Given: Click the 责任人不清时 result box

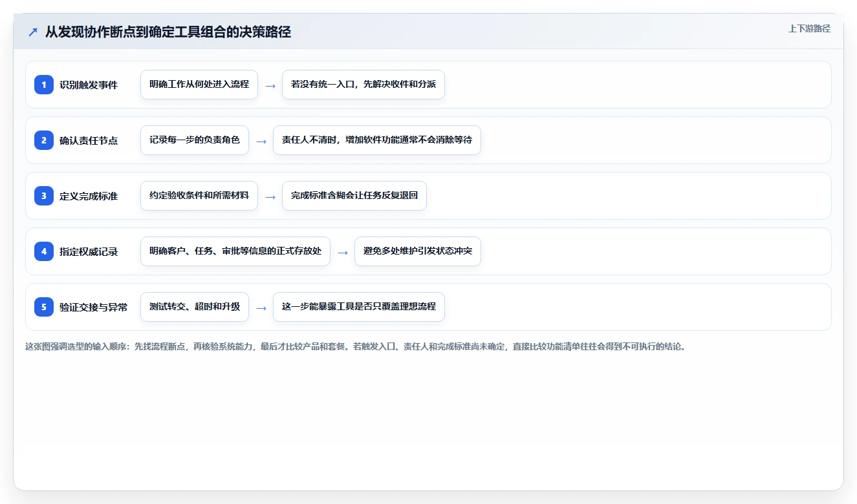Looking at the screenshot, I should pyautogui.click(x=377, y=140).
